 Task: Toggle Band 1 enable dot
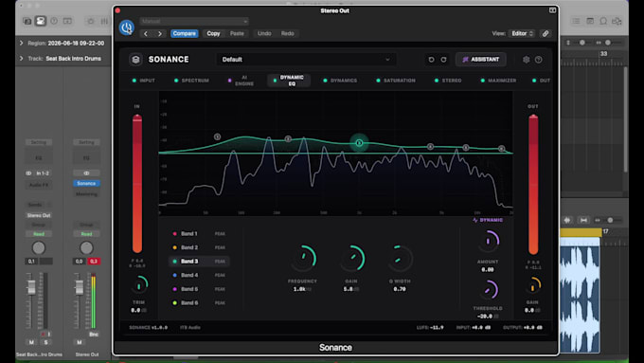coord(174,234)
